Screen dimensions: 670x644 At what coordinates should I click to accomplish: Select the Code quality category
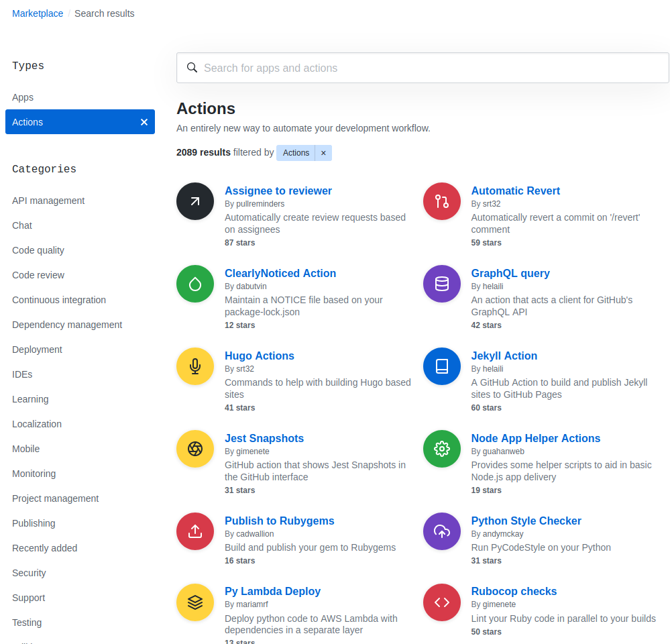click(x=38, y=250)
